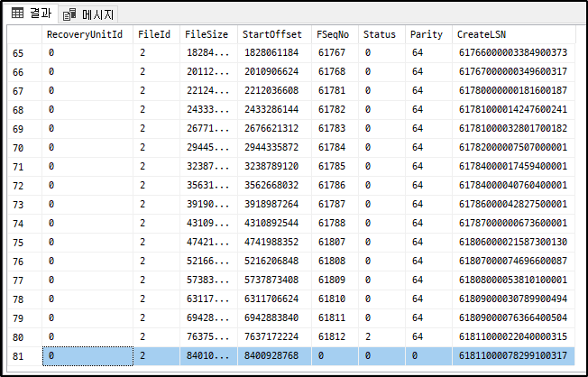Click CreateLSN cell 61782000007507000001
This screenshot has width=588, height=377.
tap(513, 147)
